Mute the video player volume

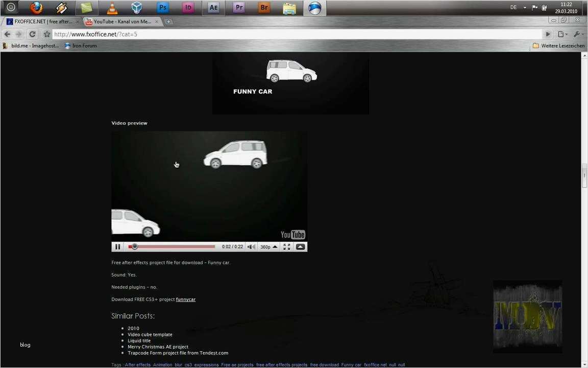point(251,247)
